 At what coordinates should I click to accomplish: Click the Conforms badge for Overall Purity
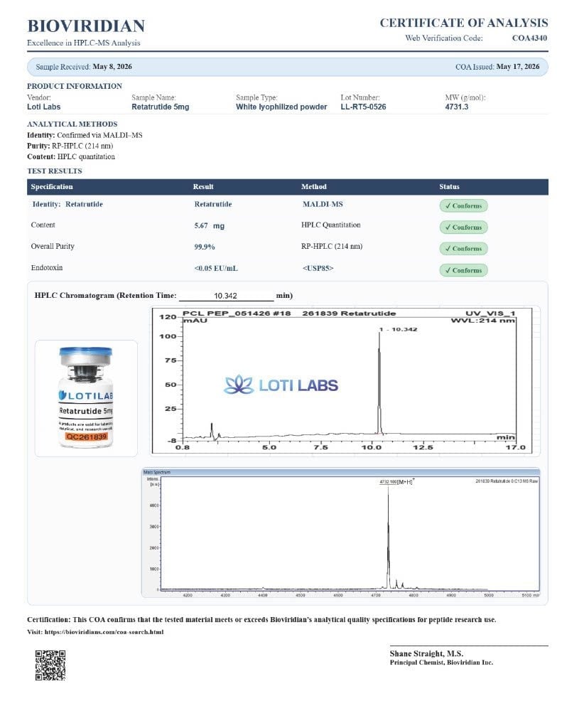click(463, 248)
